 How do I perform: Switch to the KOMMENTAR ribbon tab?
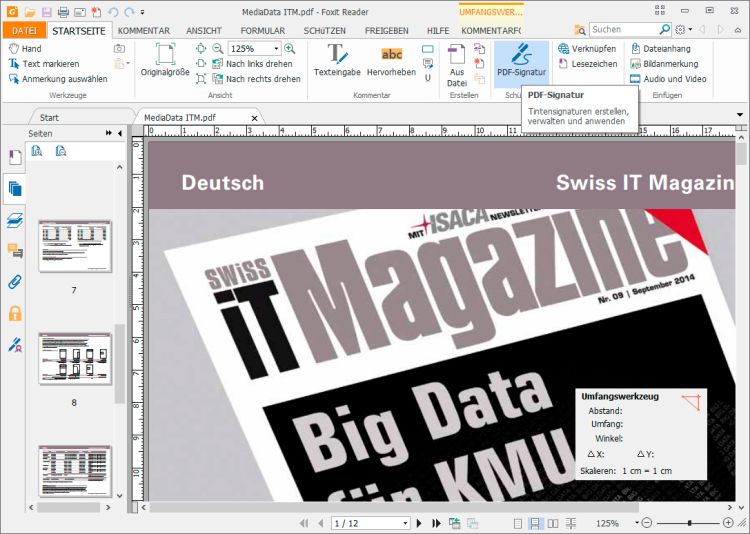click(x=143, y=31)
